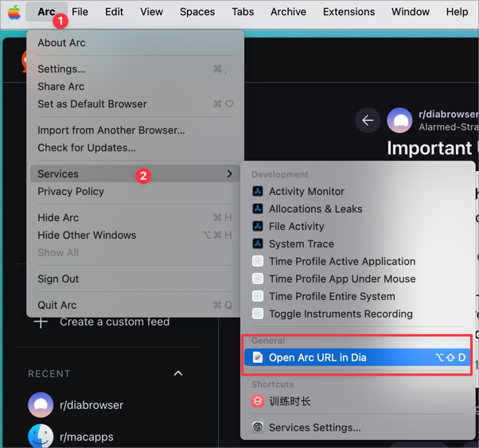Open the Apple menu logo
The image size is (479, 448).
14,12
